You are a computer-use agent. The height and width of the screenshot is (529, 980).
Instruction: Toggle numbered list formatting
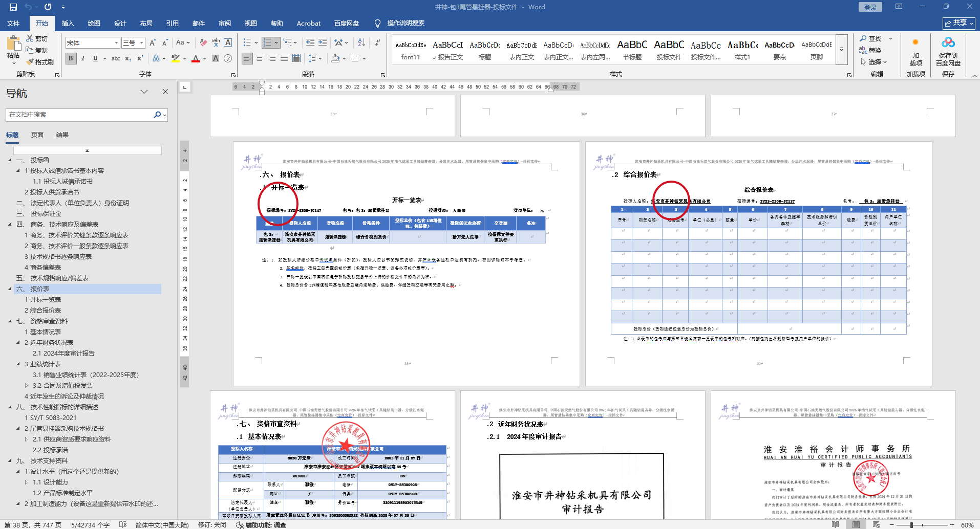267,42
